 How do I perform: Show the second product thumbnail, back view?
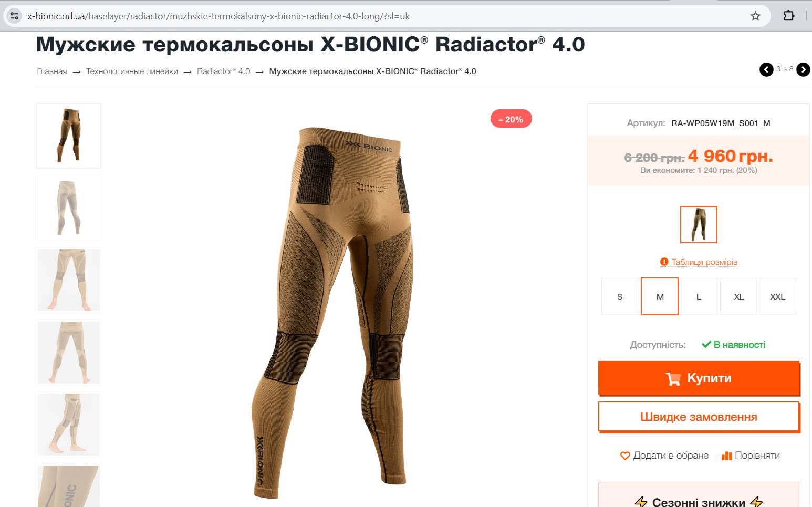click(x=68, y=208)
